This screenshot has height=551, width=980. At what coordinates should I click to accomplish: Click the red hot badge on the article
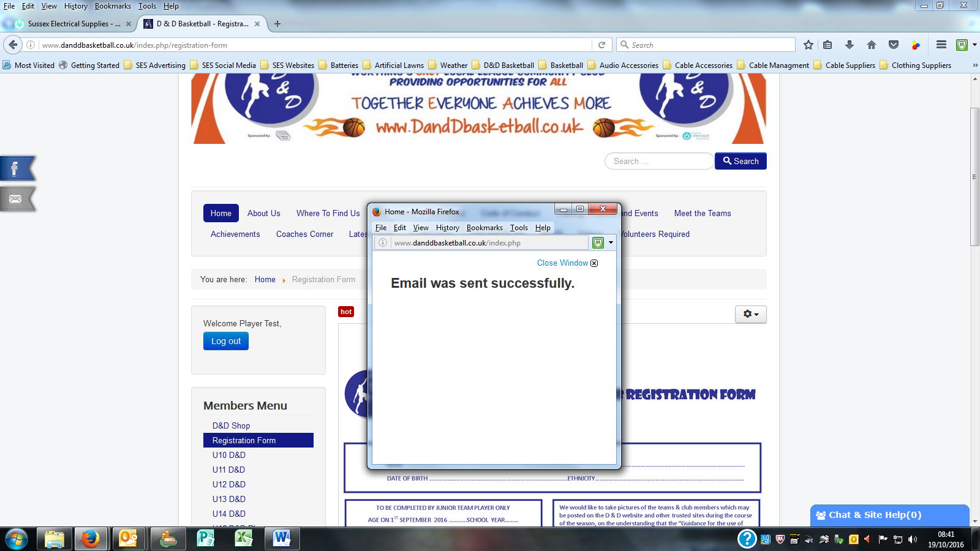[x=346, y=312]
